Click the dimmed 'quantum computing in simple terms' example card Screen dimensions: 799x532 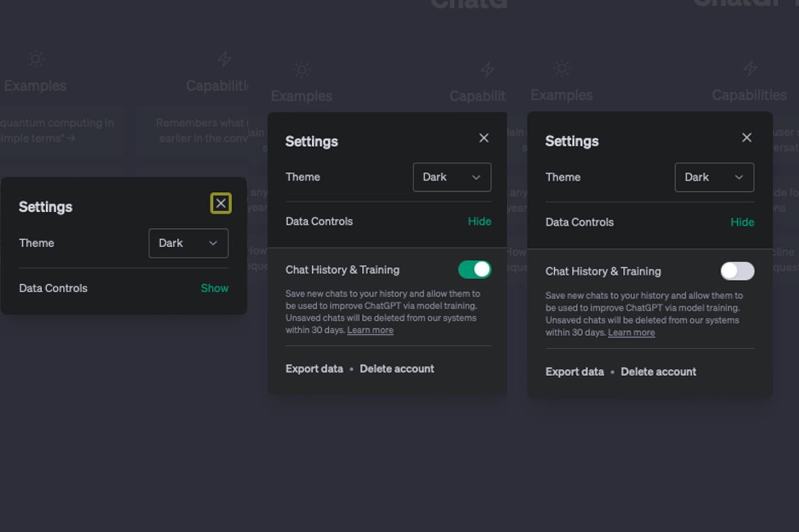[62, 131]
